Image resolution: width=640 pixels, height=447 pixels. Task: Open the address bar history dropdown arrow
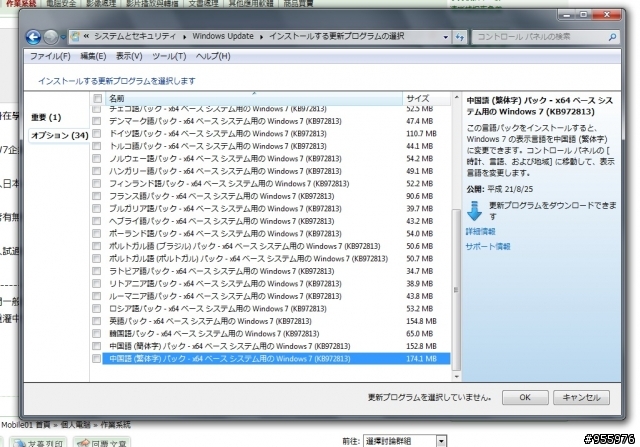click(445, 37)
